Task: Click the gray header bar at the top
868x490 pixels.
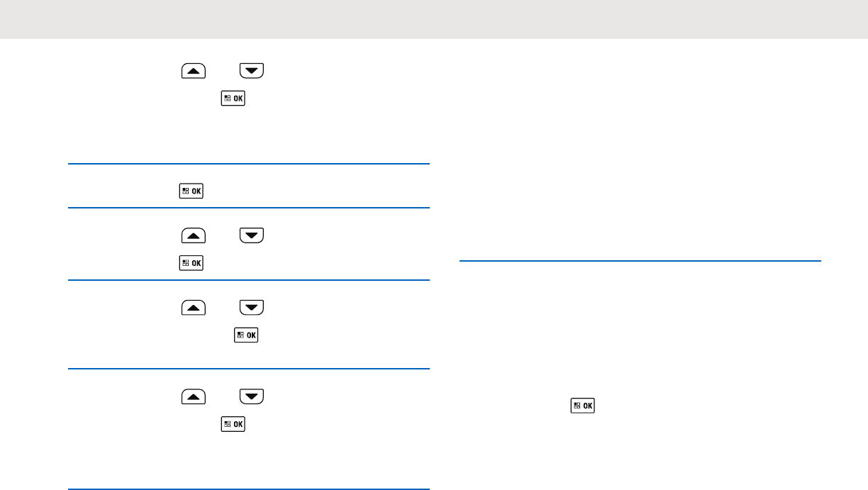Action: pos(434,19)
